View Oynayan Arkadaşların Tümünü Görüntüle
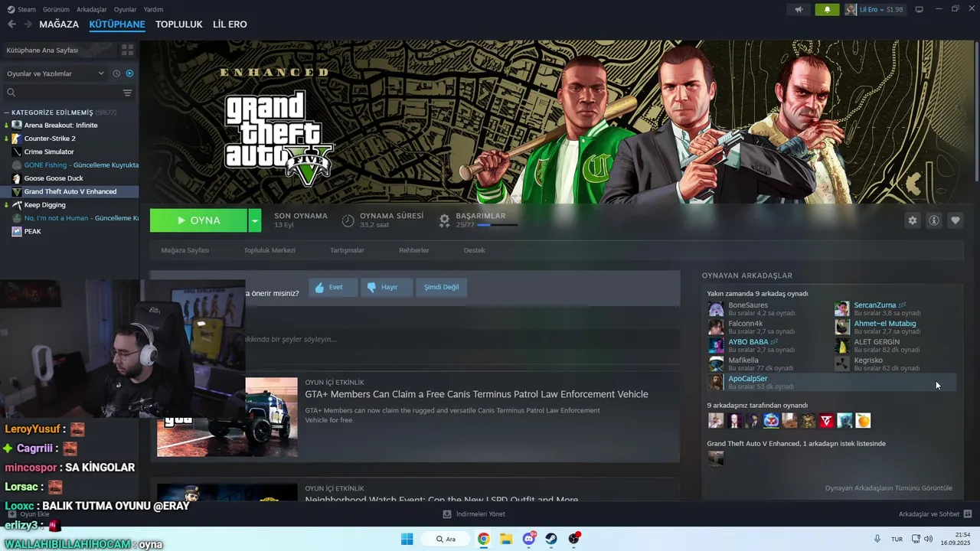Image resolution: width=980 pixels, height=551 pixels. coord(888,488)
